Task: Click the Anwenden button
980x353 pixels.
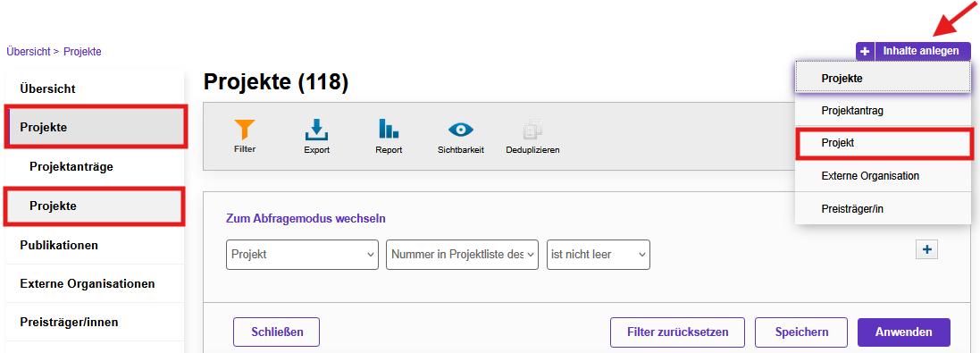Action: [x=904, y=332]
